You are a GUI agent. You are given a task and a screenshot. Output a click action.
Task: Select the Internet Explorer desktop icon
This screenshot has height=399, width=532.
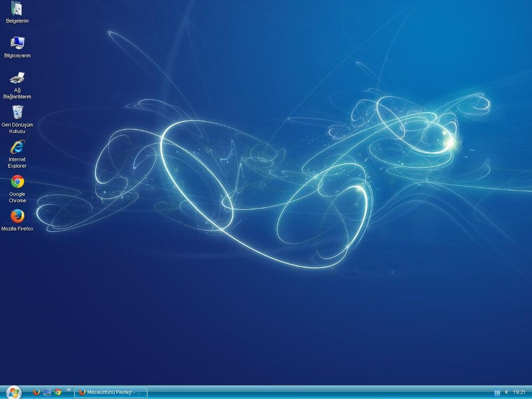point(17,147)
